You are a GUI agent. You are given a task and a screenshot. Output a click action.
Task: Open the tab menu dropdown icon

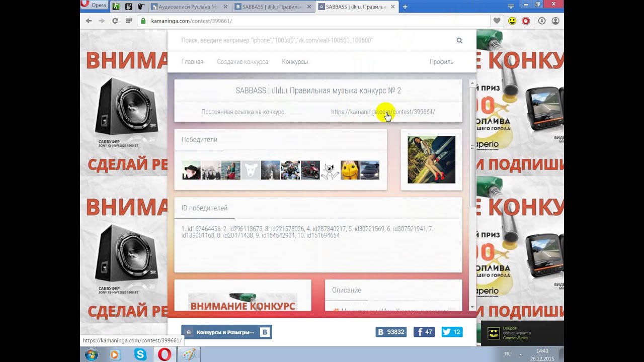point(511,7)
